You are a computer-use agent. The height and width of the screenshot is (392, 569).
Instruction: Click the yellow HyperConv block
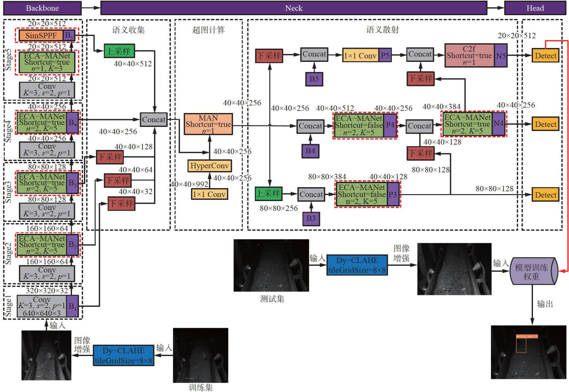point(209,166)
